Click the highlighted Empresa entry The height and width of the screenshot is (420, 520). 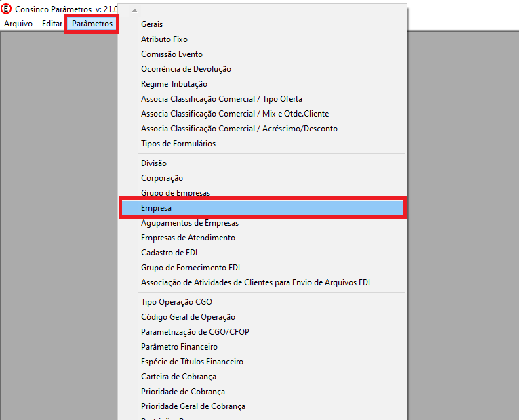coord(262,208)
